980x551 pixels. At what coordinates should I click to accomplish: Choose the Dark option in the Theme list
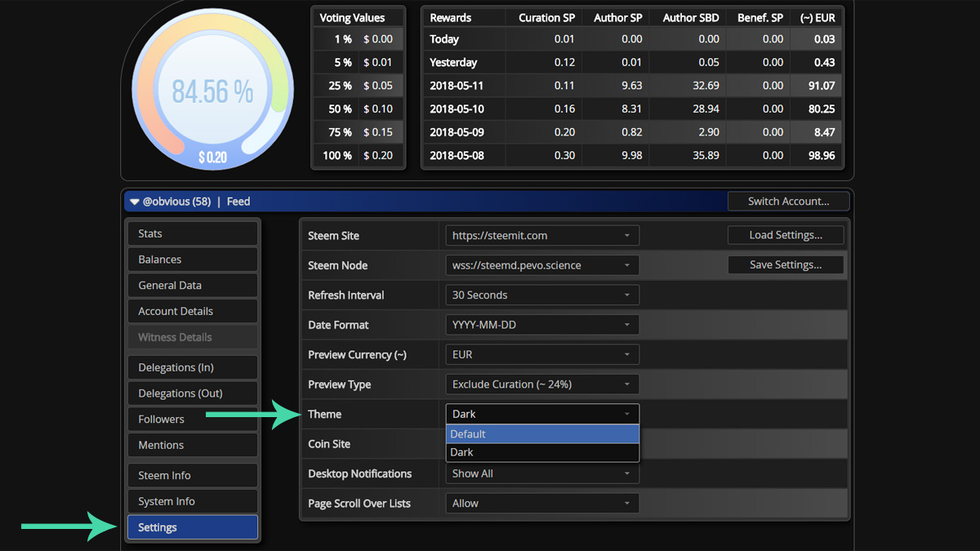542,452
